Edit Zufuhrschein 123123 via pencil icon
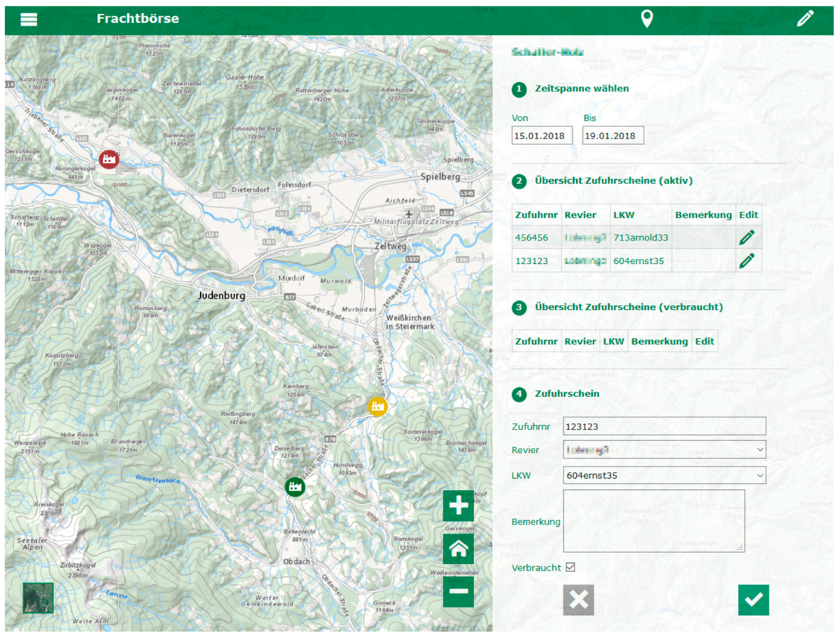Image resolution: width=840 pixels, height=638 pixels. click(746, 261)
